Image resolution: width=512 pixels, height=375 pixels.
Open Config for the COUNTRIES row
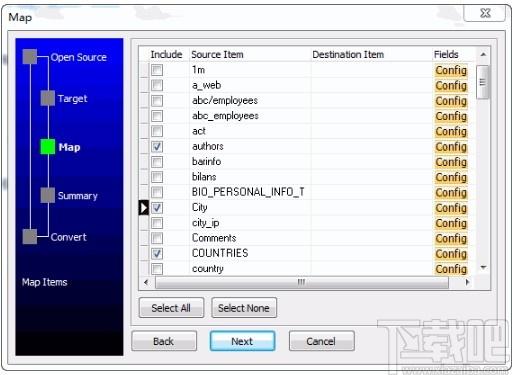[x=451, y=254]
